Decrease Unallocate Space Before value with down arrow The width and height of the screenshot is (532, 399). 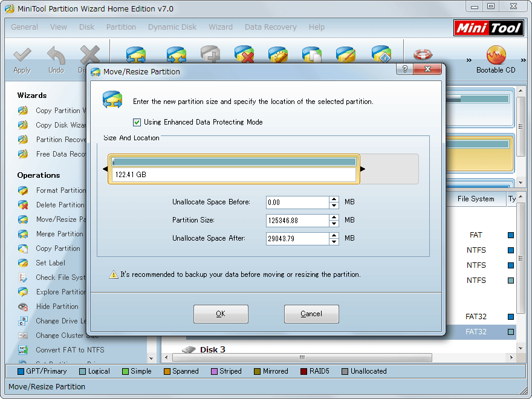click(x=334, y=206)
